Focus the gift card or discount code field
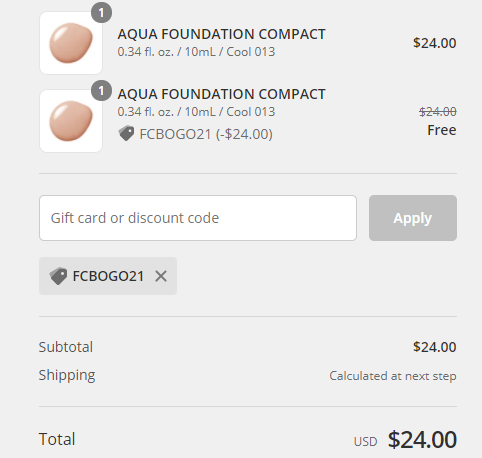 pos(198,218)
